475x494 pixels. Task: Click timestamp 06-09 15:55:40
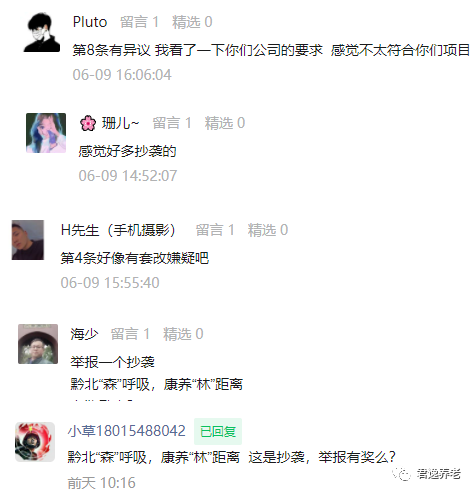(110, 283)
